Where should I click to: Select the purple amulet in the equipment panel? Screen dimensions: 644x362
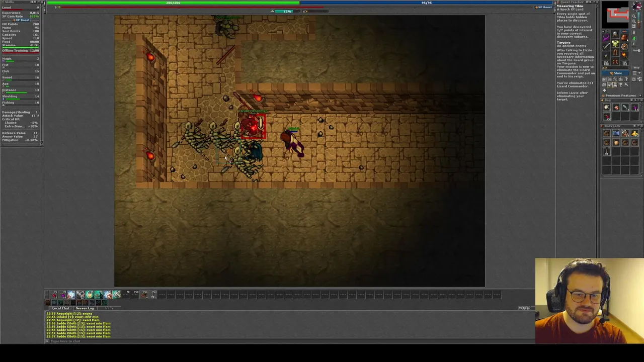point(606,38)
